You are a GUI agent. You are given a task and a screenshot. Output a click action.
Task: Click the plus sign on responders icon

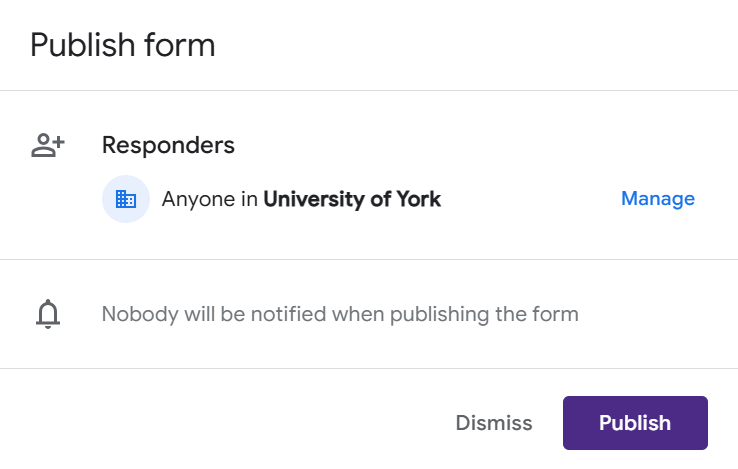(x=58, y=142)
